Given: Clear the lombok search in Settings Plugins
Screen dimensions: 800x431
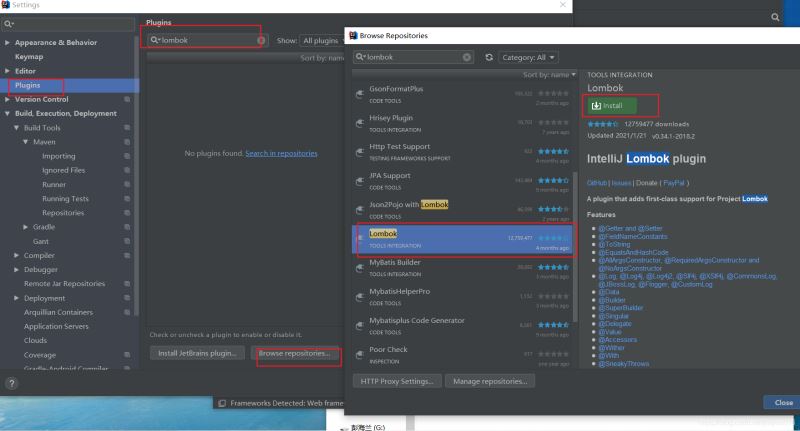Looking at the screenshot, I should [261, 40].
